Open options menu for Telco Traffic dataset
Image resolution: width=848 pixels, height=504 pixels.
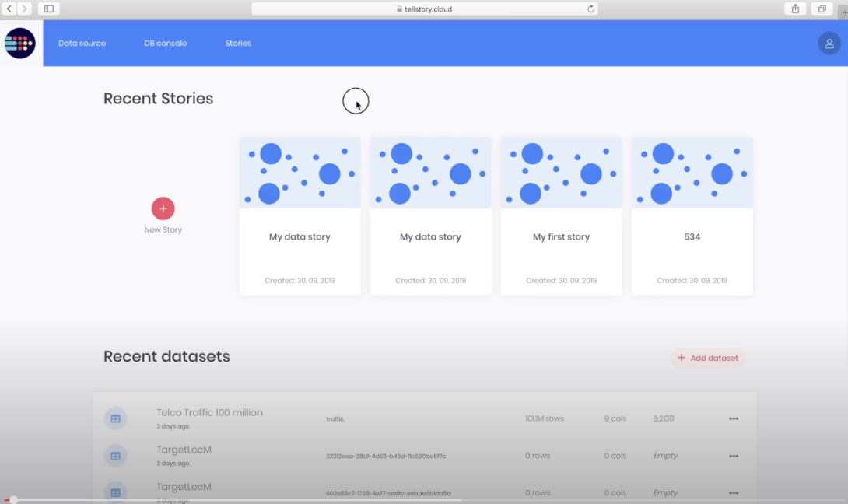[733, 418]
